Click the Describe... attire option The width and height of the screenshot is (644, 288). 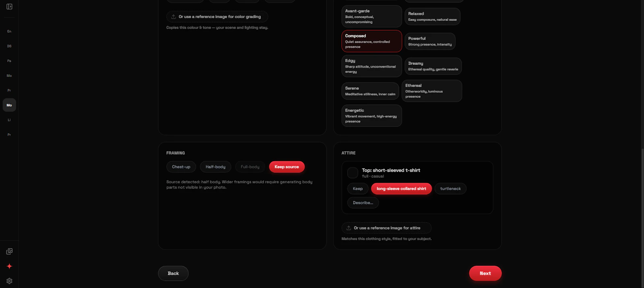pyautogui.click(x=363, y=203)
